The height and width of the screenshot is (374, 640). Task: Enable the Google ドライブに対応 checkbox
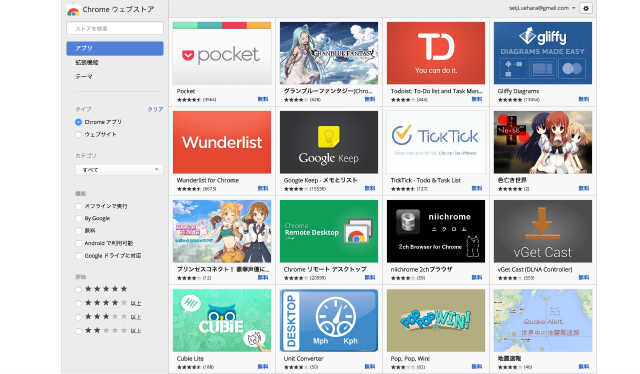[x=78, y=256]
